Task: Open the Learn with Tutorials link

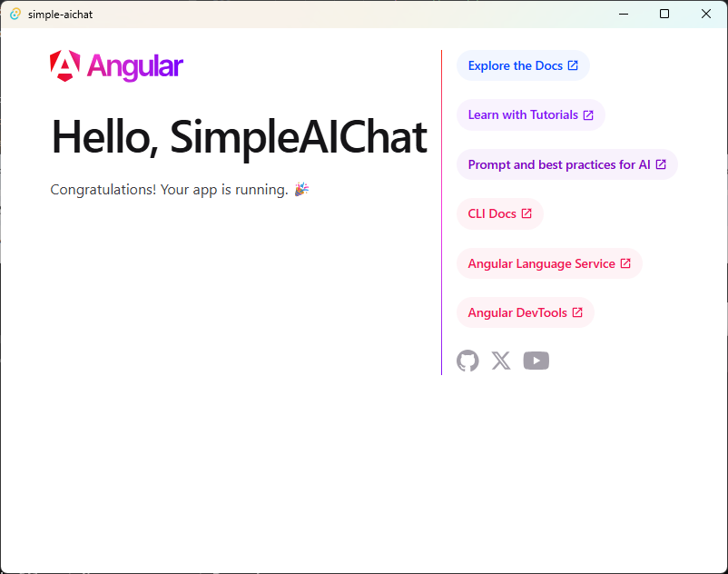Action: coord(523,115)
